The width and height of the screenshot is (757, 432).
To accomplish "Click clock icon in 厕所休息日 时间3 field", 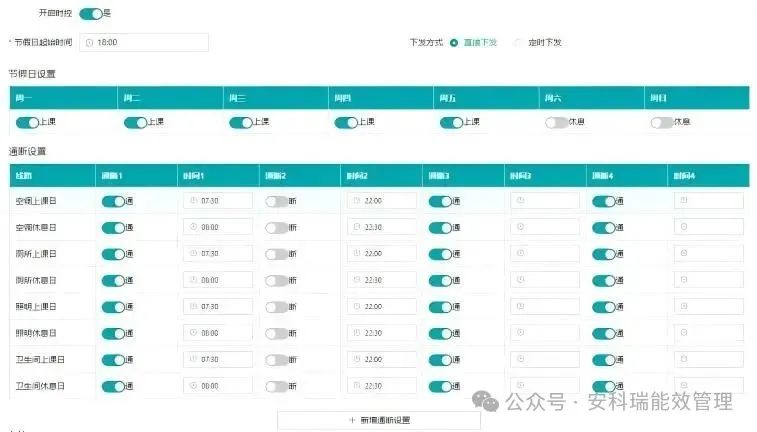I will point(520,279).
